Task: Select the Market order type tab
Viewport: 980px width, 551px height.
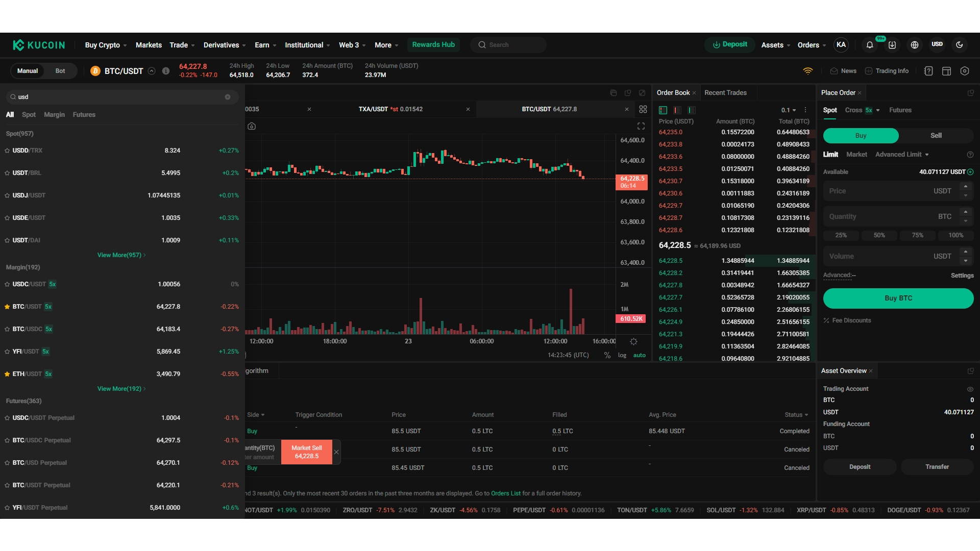Action: coord(856,155)
